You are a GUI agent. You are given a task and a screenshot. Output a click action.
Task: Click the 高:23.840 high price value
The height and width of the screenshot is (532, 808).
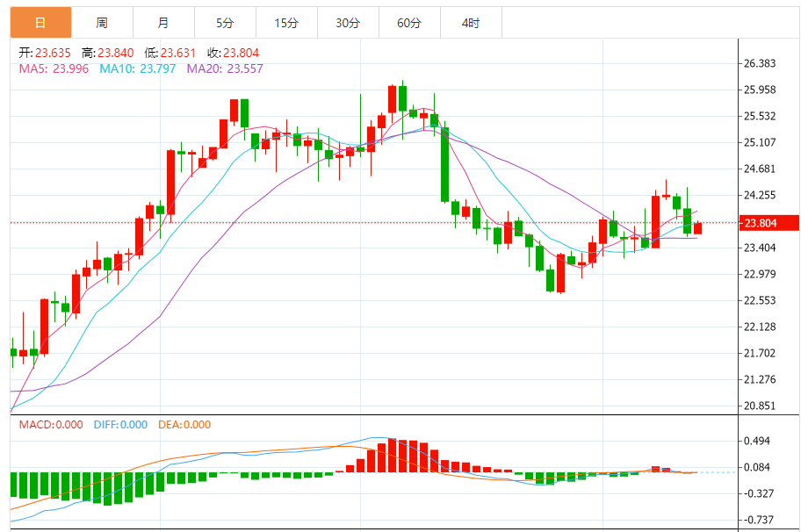[108, 53]
